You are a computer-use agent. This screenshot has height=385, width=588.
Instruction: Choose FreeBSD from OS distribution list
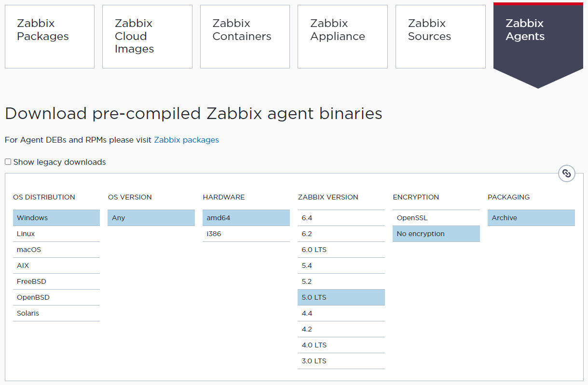pyautogui.click(x=56, y=281)
